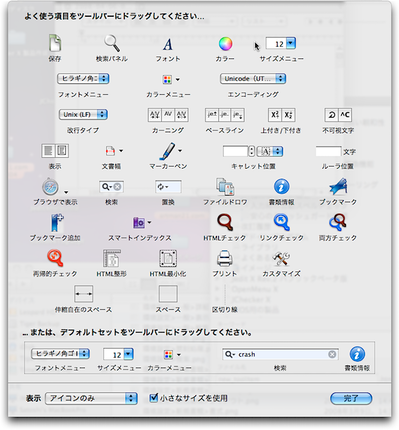Click the 不可視文字 invisible characters icon
399x430 pixels.
[x=338, y=115]
